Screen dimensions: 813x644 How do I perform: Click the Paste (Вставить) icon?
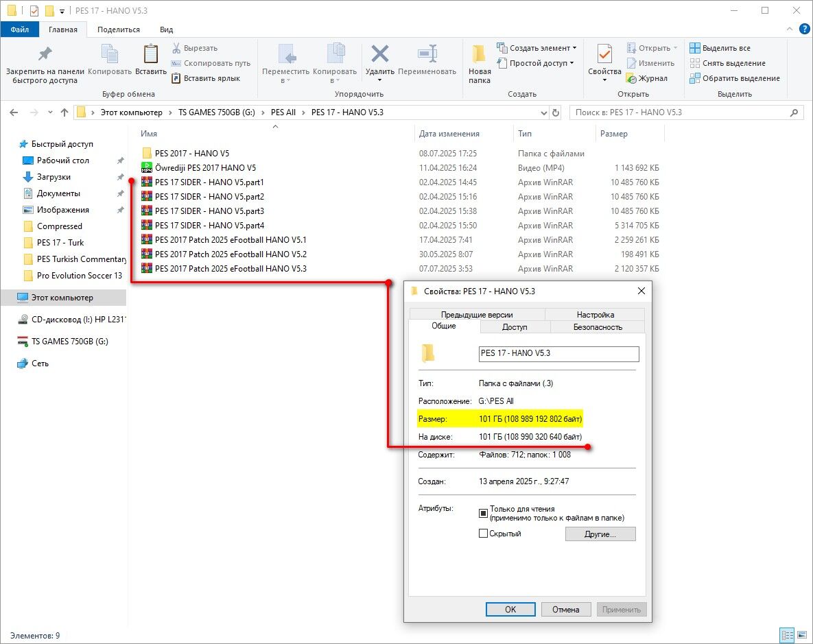click(x=151, y=53)
